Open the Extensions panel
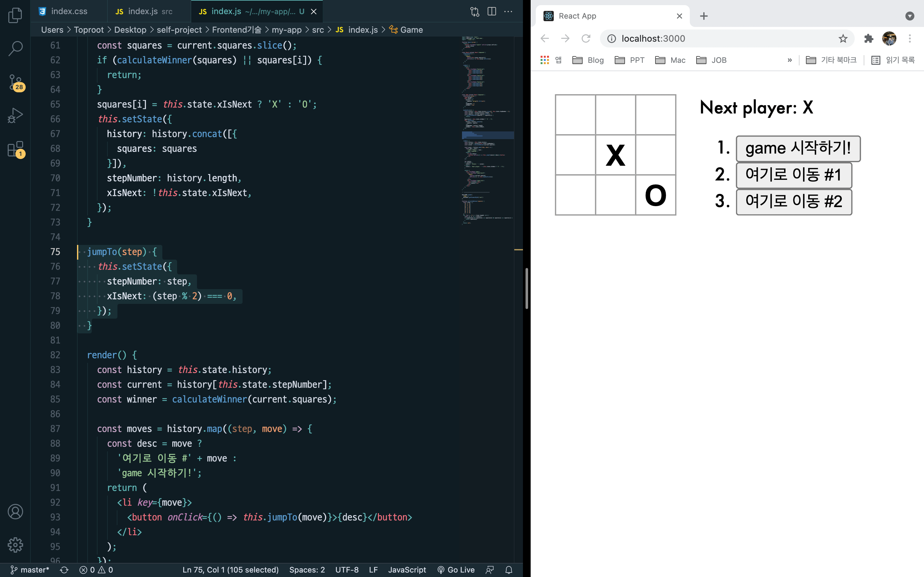Screen dimensions: 924x577 [x=15, y=149]
